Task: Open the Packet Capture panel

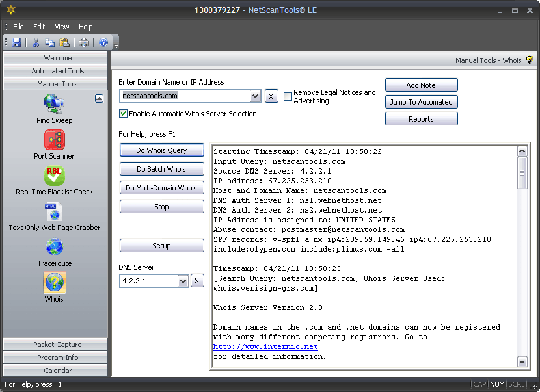Action: (55, 345)
